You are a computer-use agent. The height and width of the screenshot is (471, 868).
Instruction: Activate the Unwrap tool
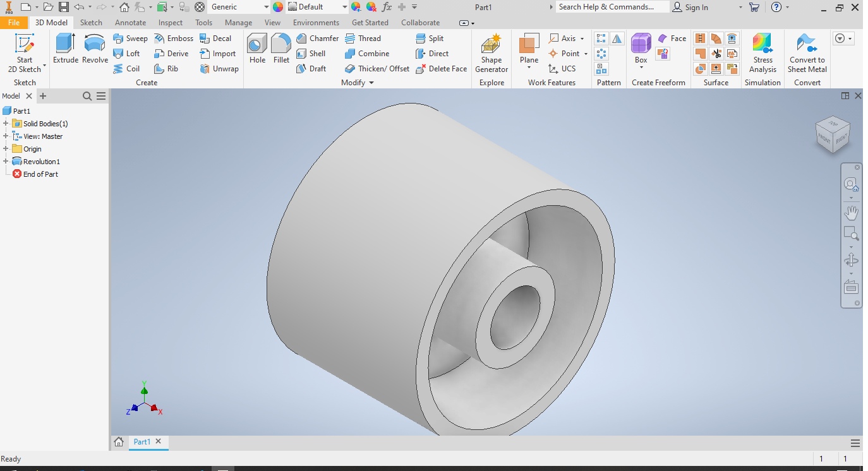[x=219, y=69]
